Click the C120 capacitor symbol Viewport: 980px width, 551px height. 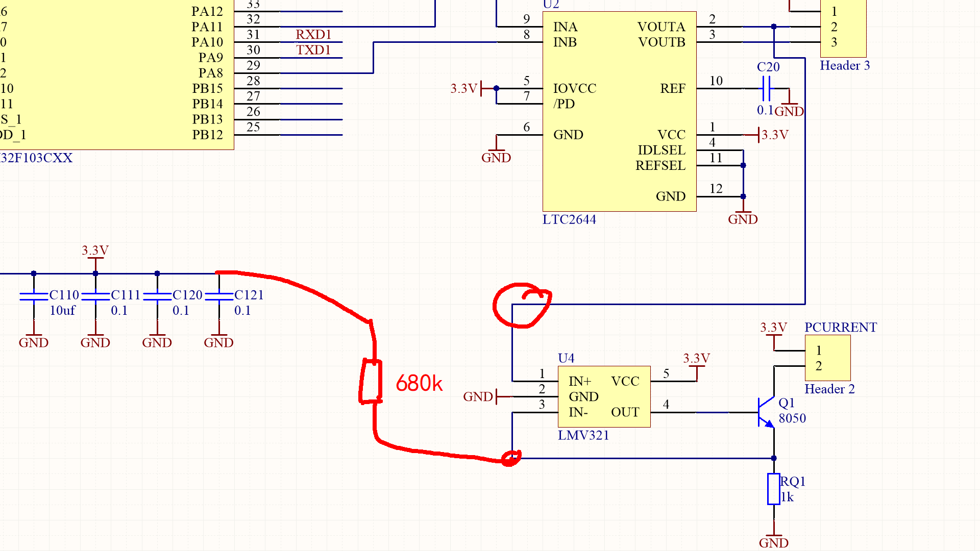[157, 296]
